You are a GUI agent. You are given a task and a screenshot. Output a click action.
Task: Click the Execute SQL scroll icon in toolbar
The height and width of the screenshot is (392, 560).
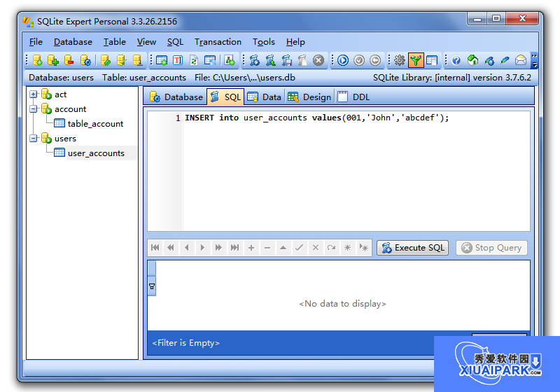click(254, 60)
